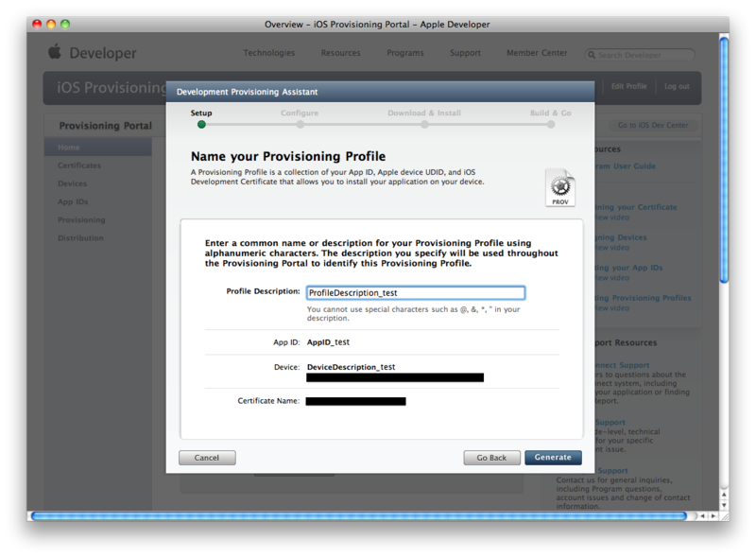Click the yellow minimize window button
Viewport: 756px width, 558px height.
(51, 24)
